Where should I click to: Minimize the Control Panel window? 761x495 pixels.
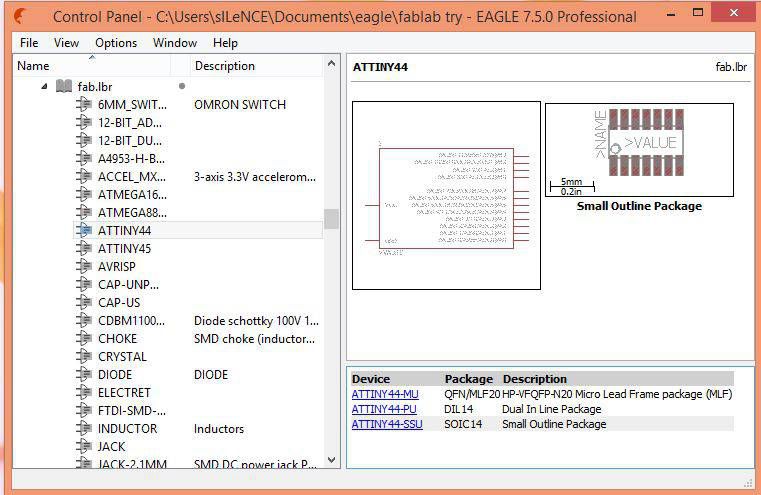pos(671,15)
